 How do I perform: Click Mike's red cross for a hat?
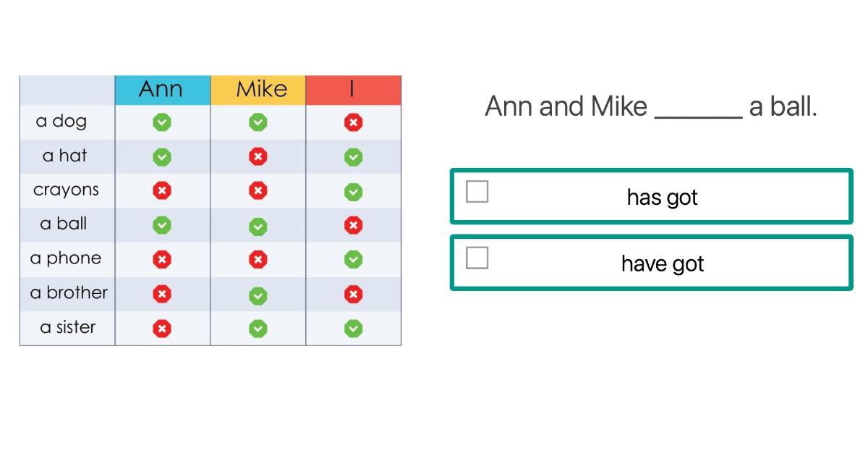coord(258,156)
